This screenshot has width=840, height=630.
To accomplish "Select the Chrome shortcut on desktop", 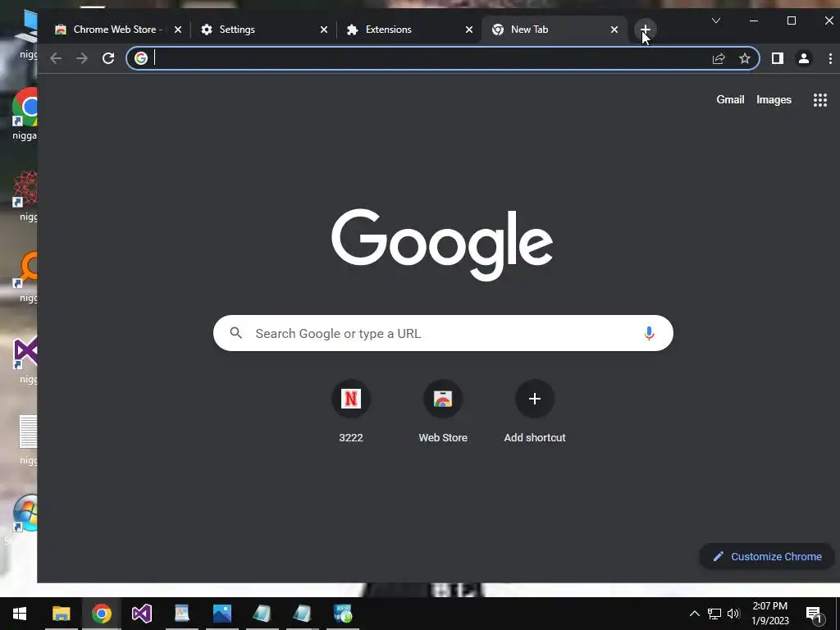I will [25, 113].
